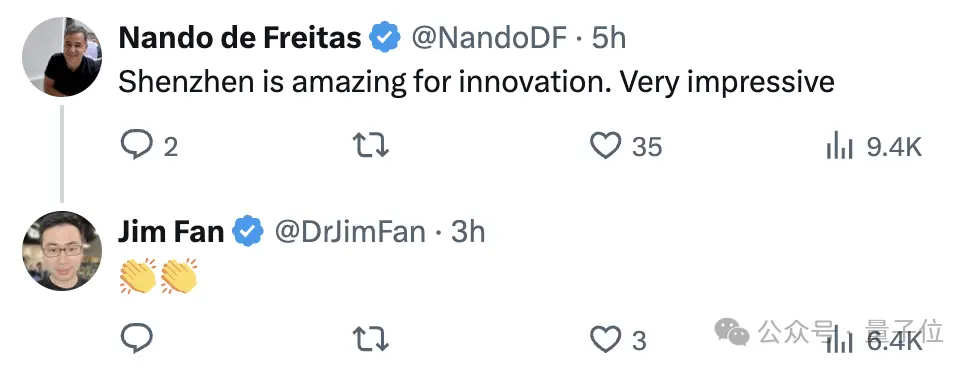Open the 5h timestamp permalink
Viewport: 974px width, 370px height.
608,38
